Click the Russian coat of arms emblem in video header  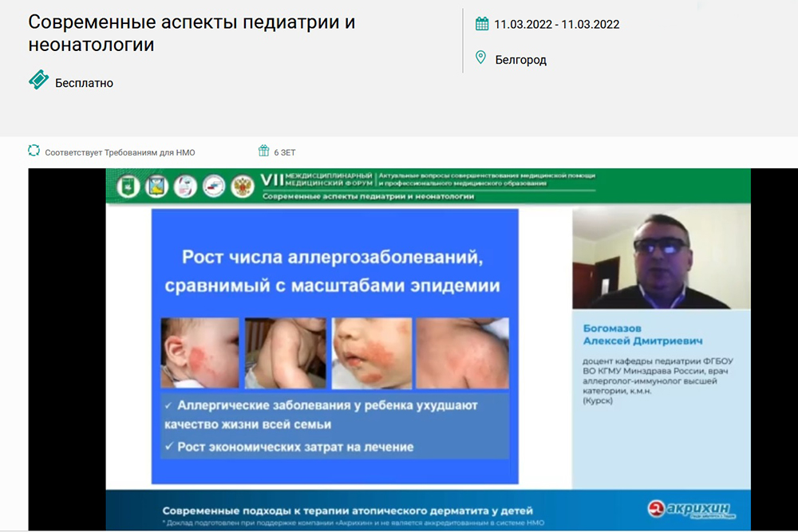click(242, 187)
